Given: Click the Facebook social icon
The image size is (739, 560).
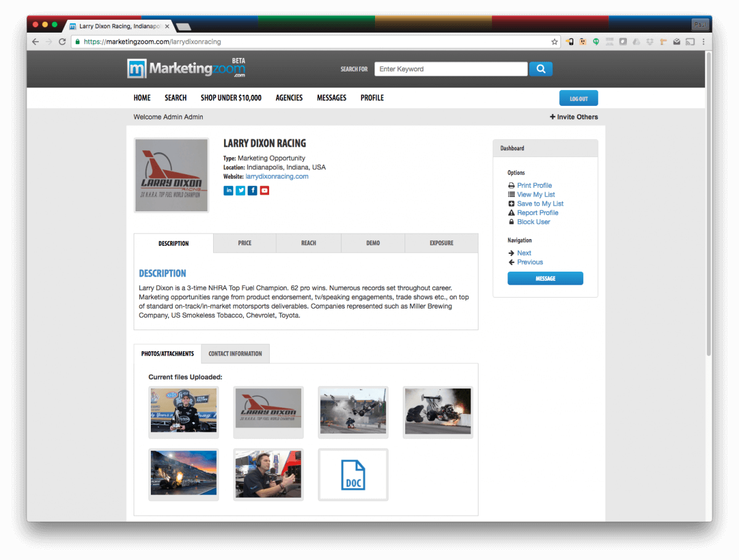Looking at the screenshot, I should (252, 190).
